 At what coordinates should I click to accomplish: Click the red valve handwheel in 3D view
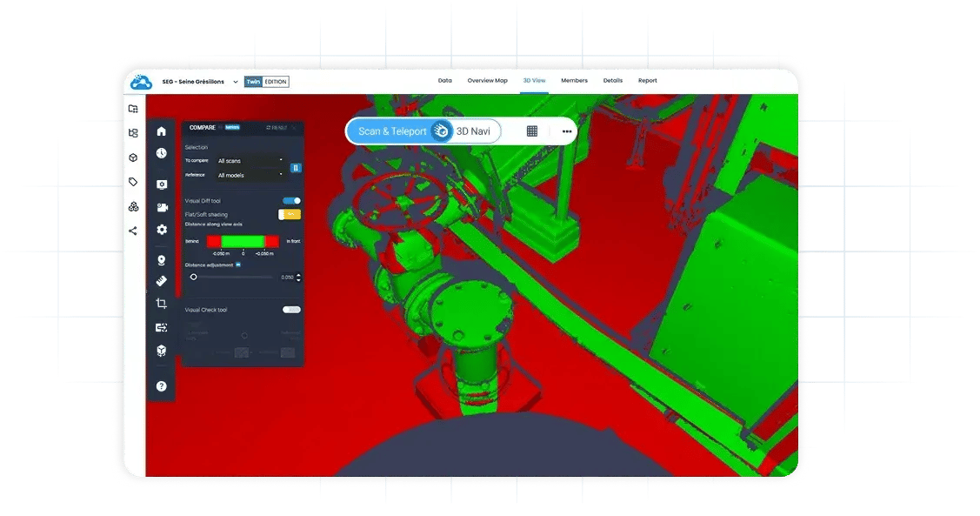coord(400,200)
